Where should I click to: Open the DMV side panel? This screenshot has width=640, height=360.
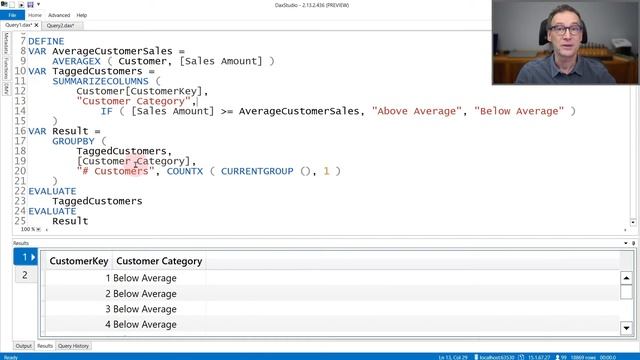(x=6, y=89)
